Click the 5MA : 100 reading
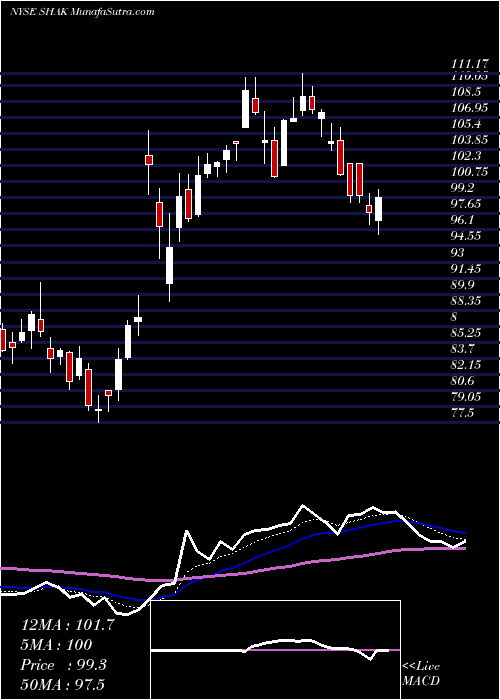This screenshot has width=500, height=700. click(x=57, y=645)
